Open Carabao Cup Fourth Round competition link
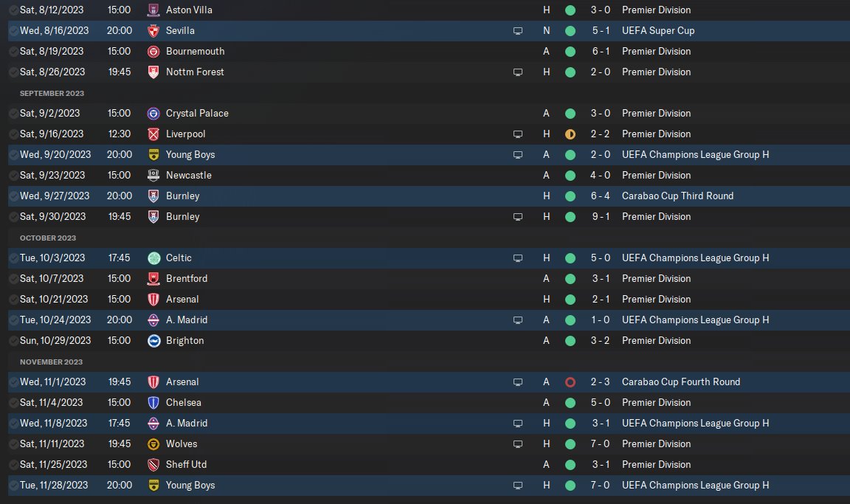Viewport: 850px width, 504px height. 681,382
